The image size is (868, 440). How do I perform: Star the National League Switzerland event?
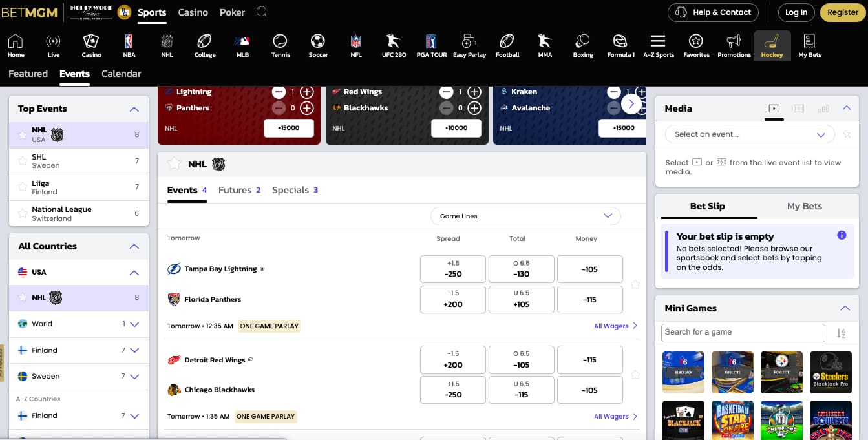pos(23,213)
